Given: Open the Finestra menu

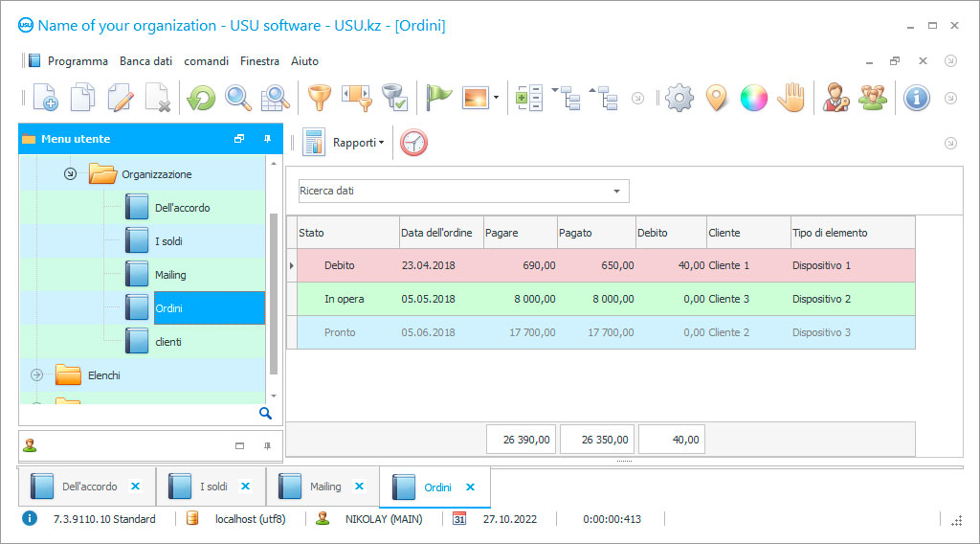Looking at the screenshot, I should tap(259, 61).
